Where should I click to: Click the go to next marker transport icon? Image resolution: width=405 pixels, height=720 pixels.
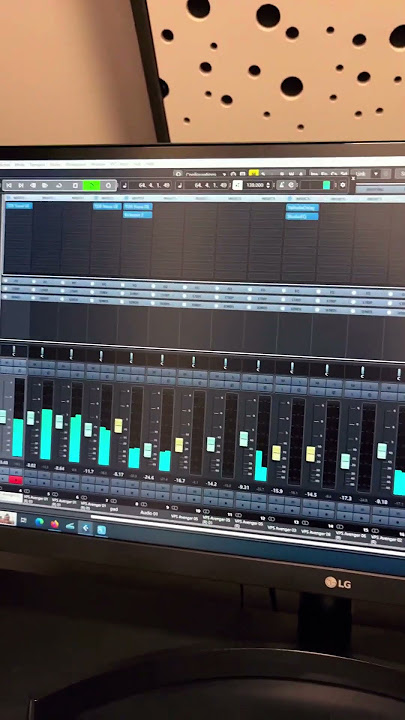point(21,185)
